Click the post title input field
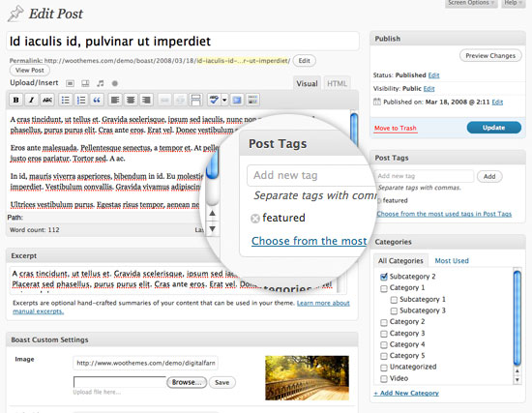The height and width of the screenshot is (413, 532). pyautogui.click(x=183, y=42)
